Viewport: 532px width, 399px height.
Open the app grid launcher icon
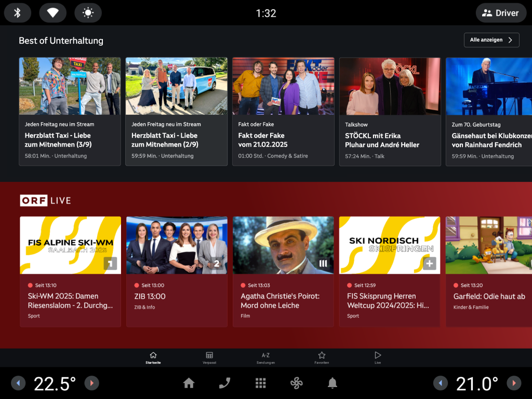point(261,383)
